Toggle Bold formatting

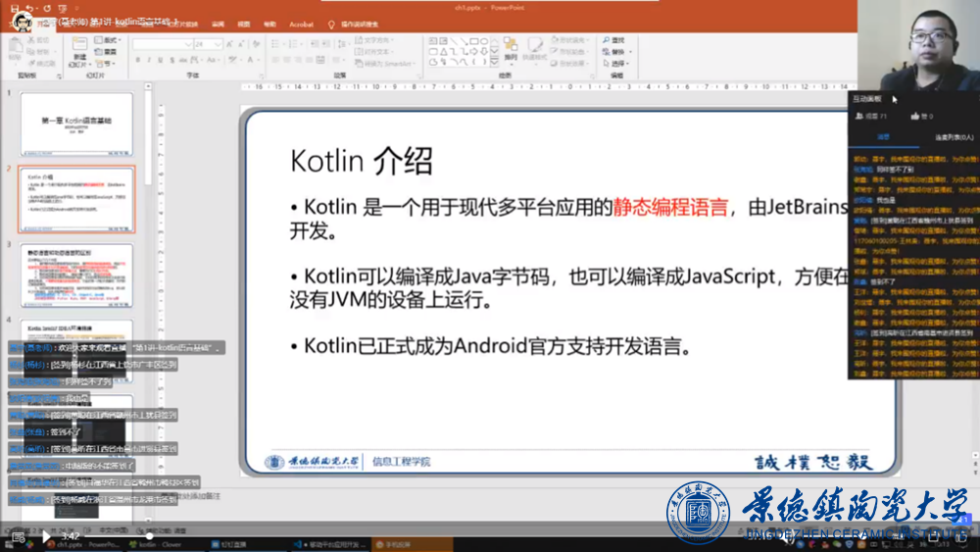click(x=137, y=60)
